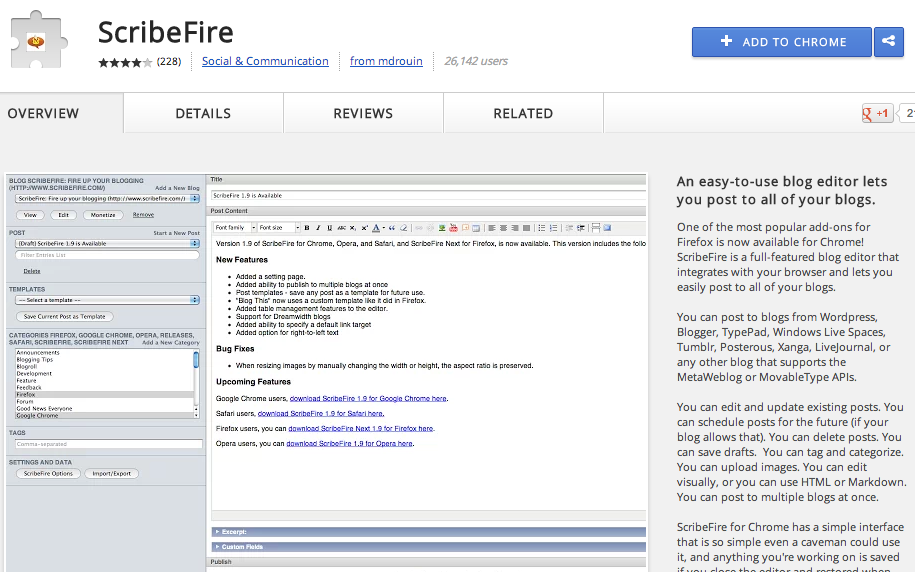Screen dimensions: 915x572
Task: Open the Font family dropdown
Action: tap(235, 228)
